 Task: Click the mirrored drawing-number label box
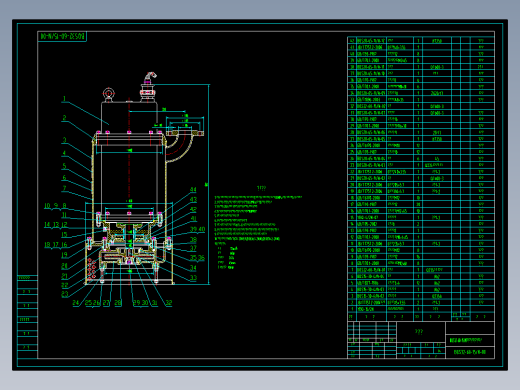(x=62, y=36)
